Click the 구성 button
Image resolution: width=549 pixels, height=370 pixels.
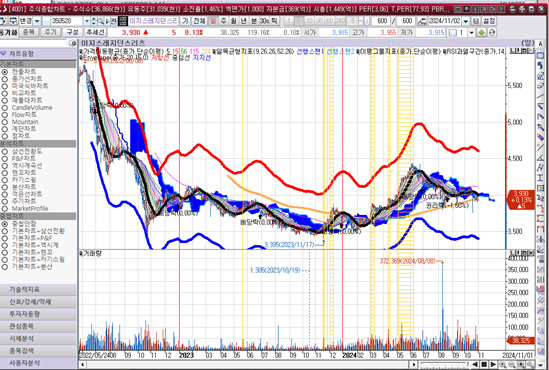click(x=73, y=33)
